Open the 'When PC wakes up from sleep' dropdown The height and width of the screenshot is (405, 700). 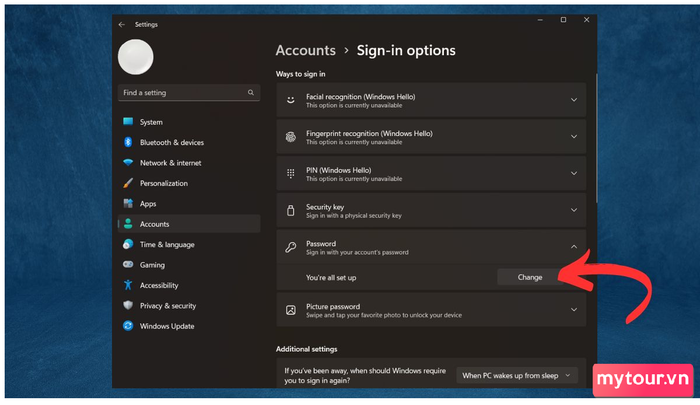coord(517,376)
